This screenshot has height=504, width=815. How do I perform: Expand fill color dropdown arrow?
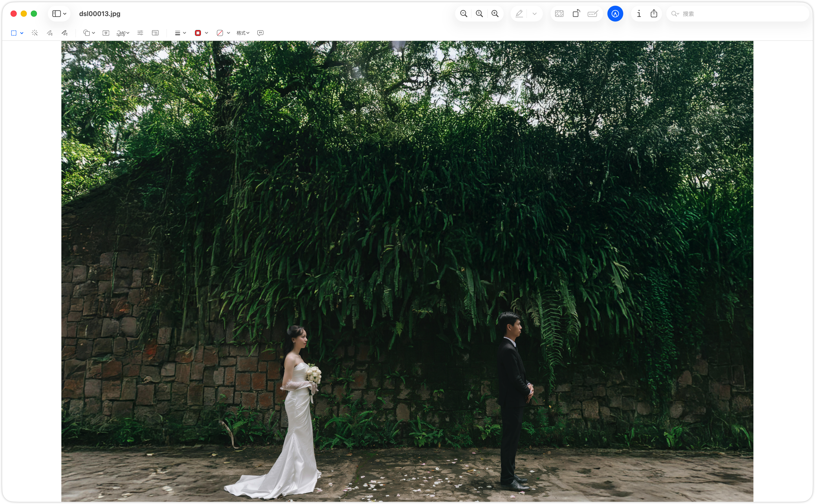click(228, 33)
